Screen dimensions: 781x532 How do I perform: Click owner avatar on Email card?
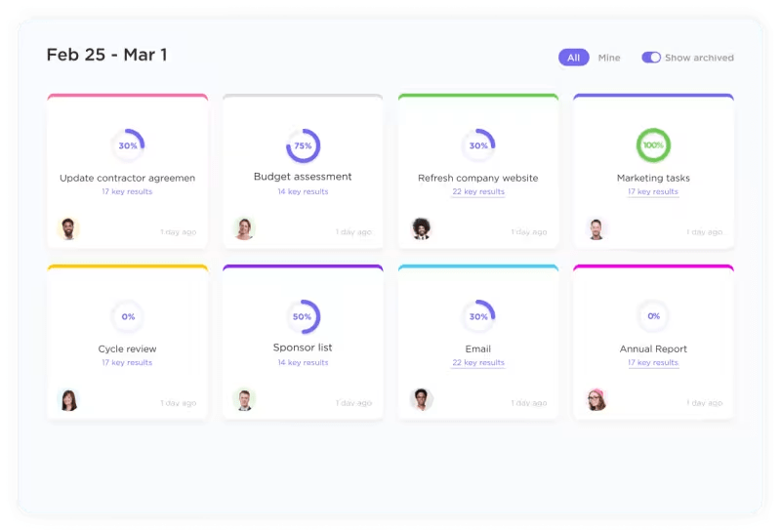(x=422, y=400)
